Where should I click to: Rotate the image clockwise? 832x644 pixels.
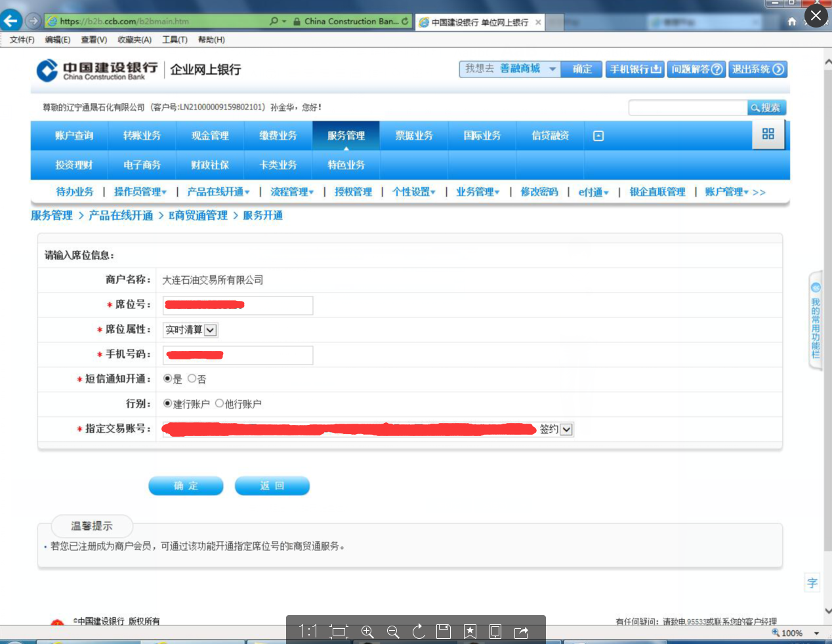[x=419, y=632]
